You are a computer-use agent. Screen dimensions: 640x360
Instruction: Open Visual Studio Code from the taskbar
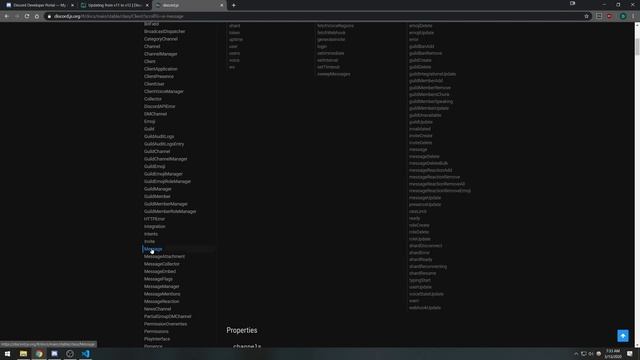(x=85, y=354)
